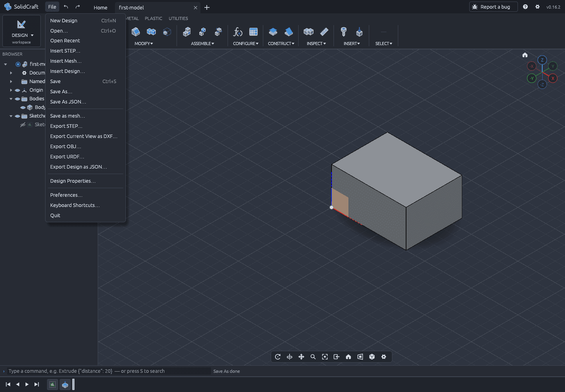The height and width of the screenshot is (392, 565).
Task: Click the command input field
Action: [x=109, y=371]
